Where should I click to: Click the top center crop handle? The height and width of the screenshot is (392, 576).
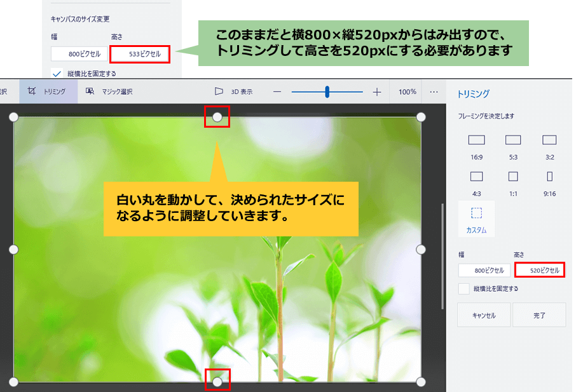click(x=217, y=117)
